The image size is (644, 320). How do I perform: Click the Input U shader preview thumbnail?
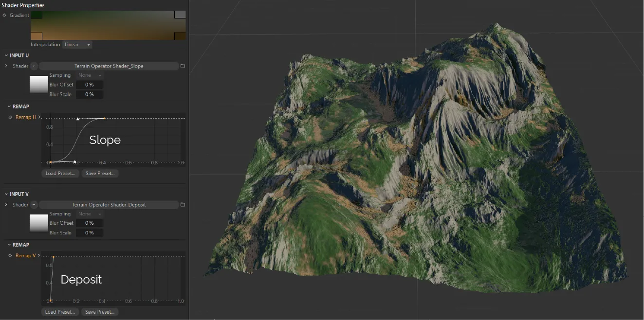[39, 85]
